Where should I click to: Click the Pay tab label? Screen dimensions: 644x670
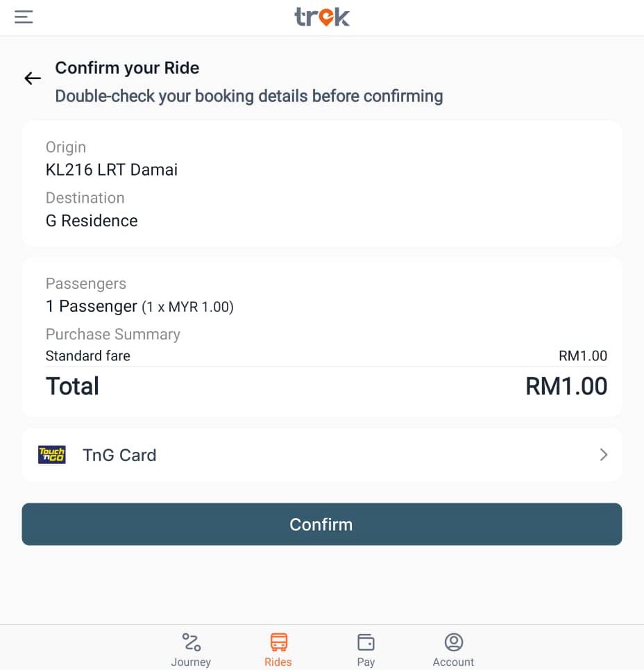(366, 662)
